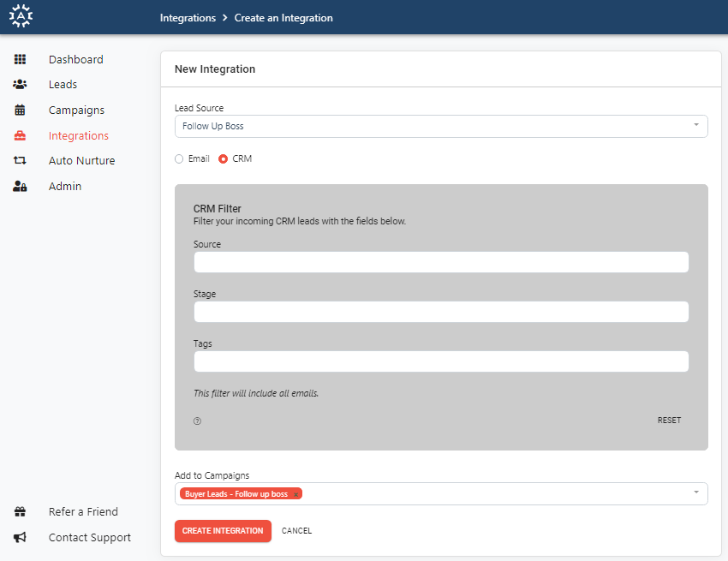Go to Leads in the sidebar
728x561 pixels.
tap(63, 85)
